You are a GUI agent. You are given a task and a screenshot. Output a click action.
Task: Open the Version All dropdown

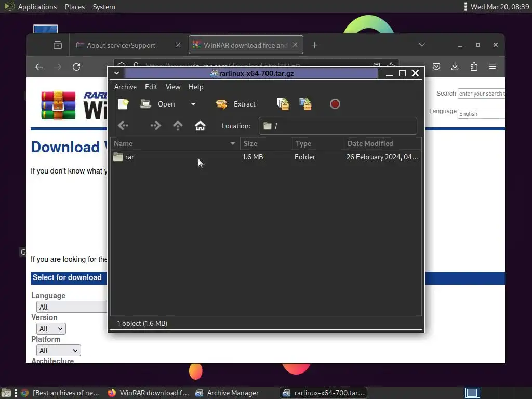[x=51, y=329]
